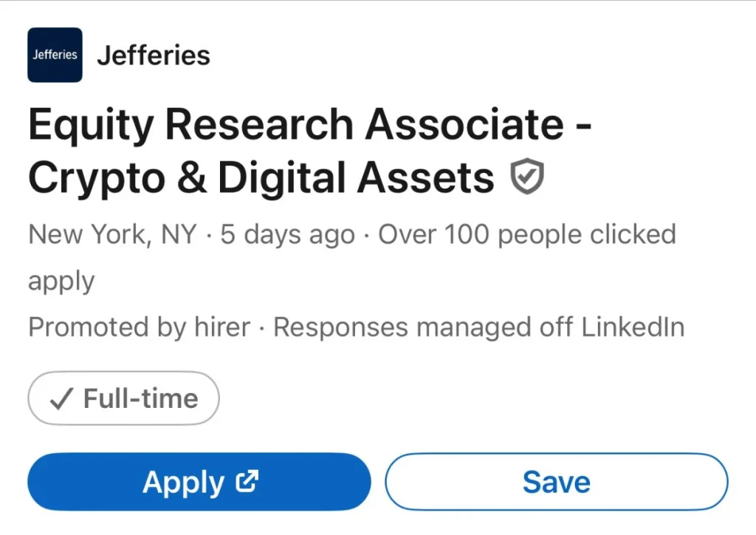Image resolution: width=756 pixels, height=535 pixels.
Task: Click the external link icon on Apply
Action: click(x=247, y=482)
